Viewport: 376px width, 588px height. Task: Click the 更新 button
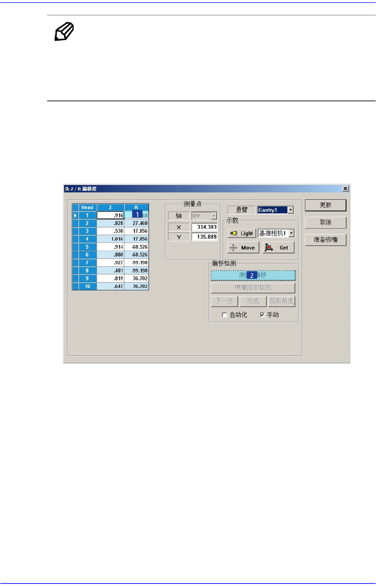click(x=326, y=205)
